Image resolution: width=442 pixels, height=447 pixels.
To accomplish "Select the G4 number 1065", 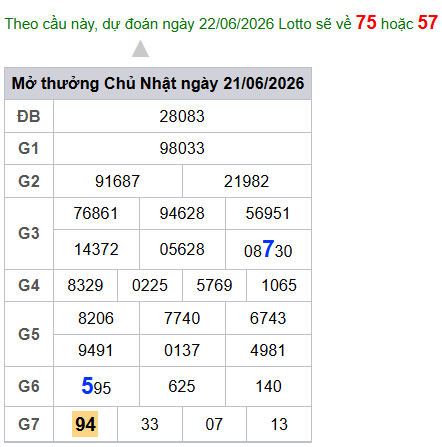I will [x=279, y=285].
